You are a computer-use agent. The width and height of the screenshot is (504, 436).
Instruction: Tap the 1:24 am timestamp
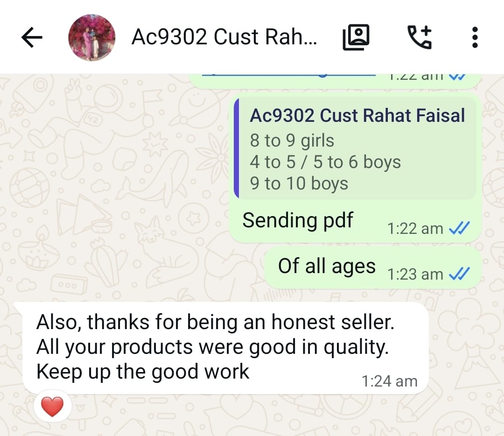click(x=389, y=381)
